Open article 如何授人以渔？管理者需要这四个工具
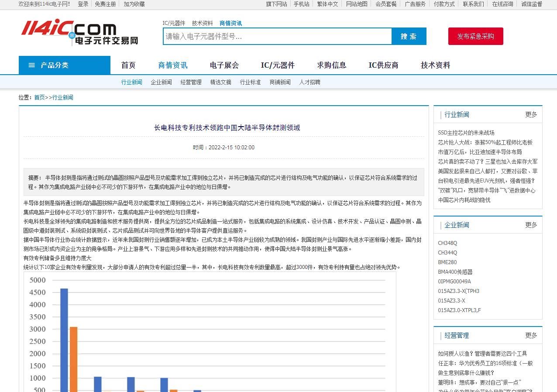The height and width of the screenshot is (392, 557). click(x=482, y=354)
